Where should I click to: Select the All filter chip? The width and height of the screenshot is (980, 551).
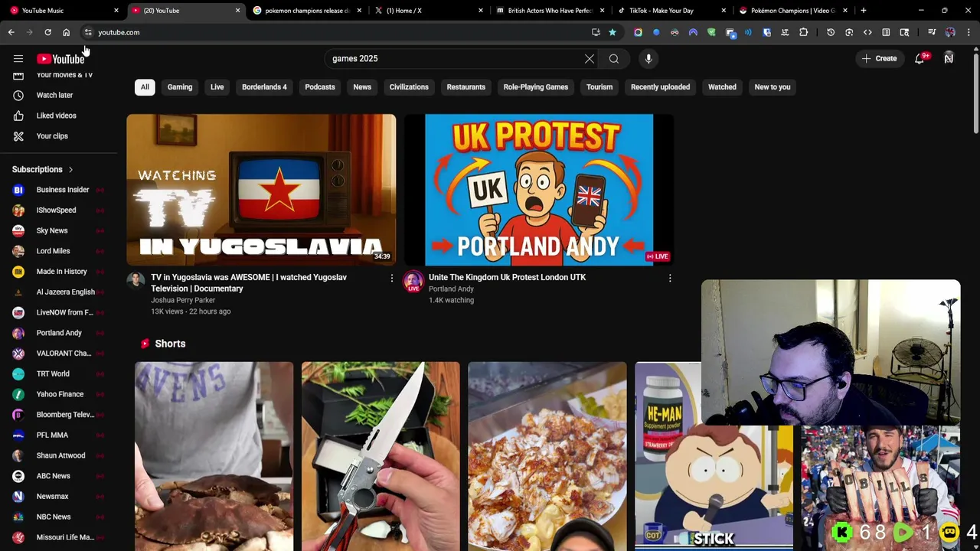click(x=145, y=87)
